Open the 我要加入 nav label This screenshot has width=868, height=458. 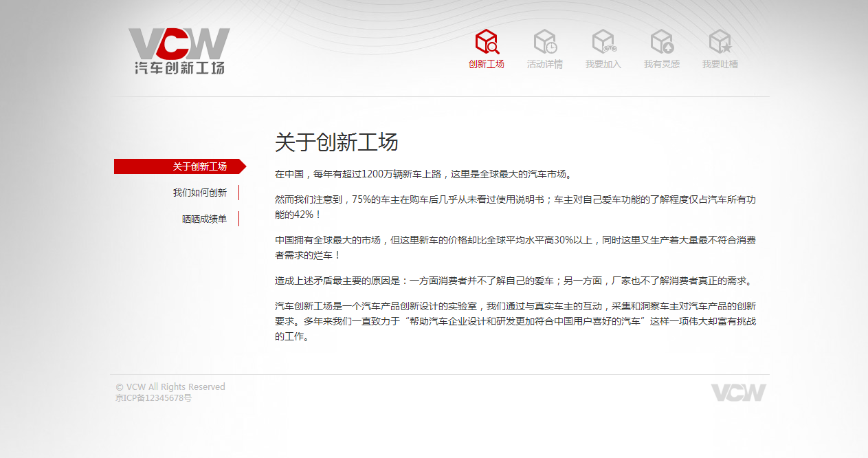(604, 63)
